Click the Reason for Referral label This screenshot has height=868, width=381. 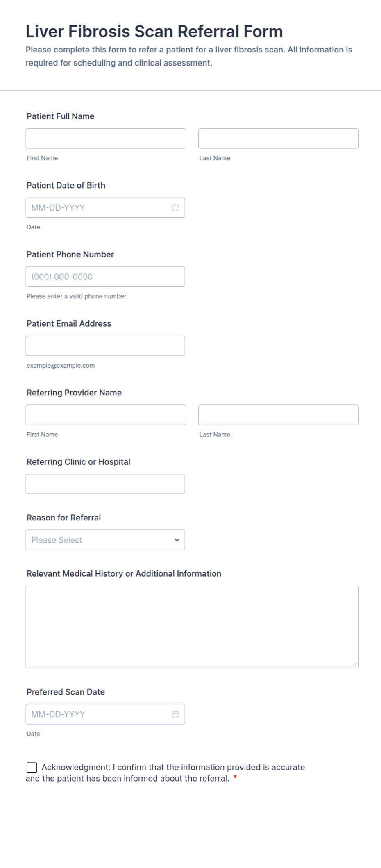[64, 518]
